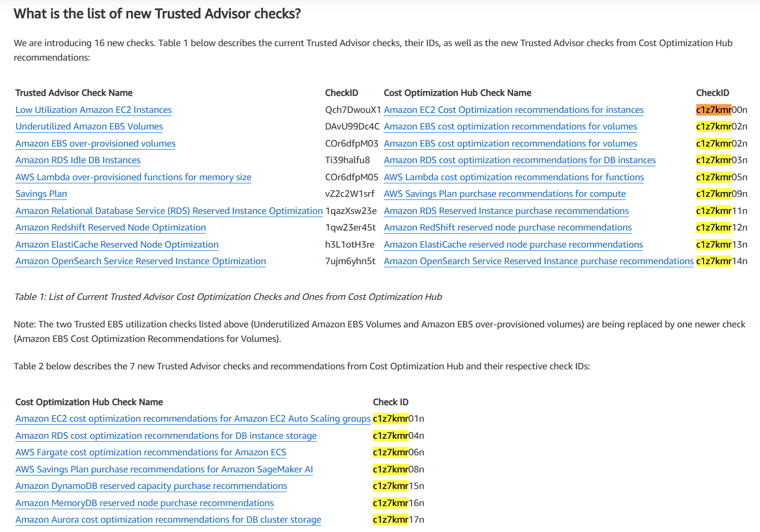Open the Underutilized Amazon EBS Volumes link
This screenshot has width=760, height=532.
click(89, 126)
